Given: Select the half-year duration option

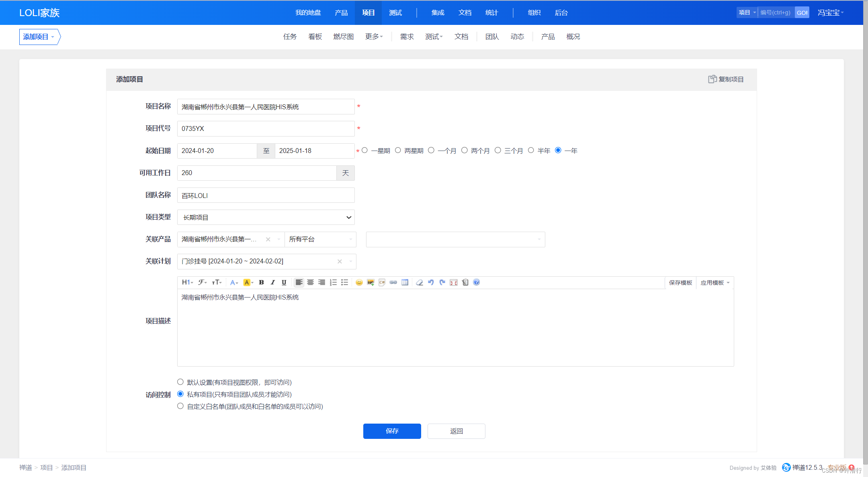Looking at the screenshot, I should pyautogui.click(x=531, y=150).
